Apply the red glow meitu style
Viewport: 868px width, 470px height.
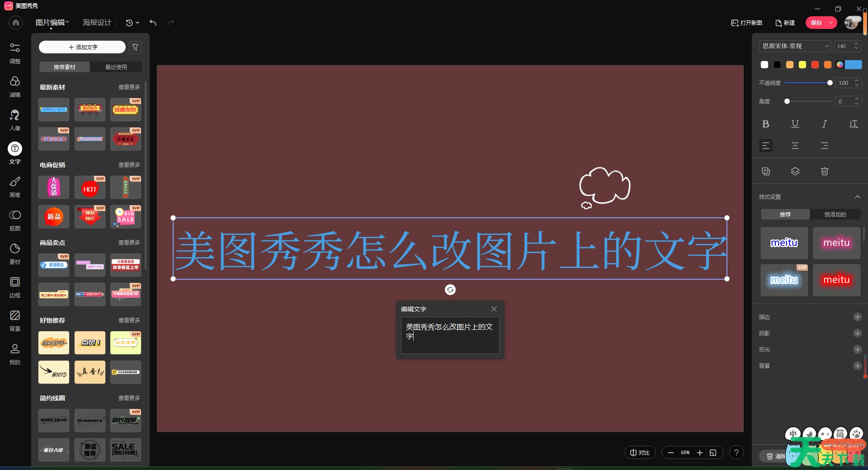click(836, 280)
